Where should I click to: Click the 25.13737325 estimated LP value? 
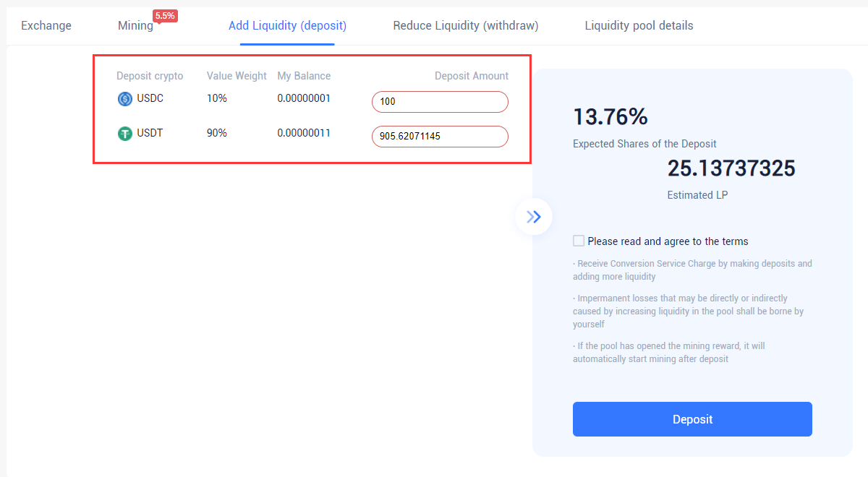tap(731, 168)
